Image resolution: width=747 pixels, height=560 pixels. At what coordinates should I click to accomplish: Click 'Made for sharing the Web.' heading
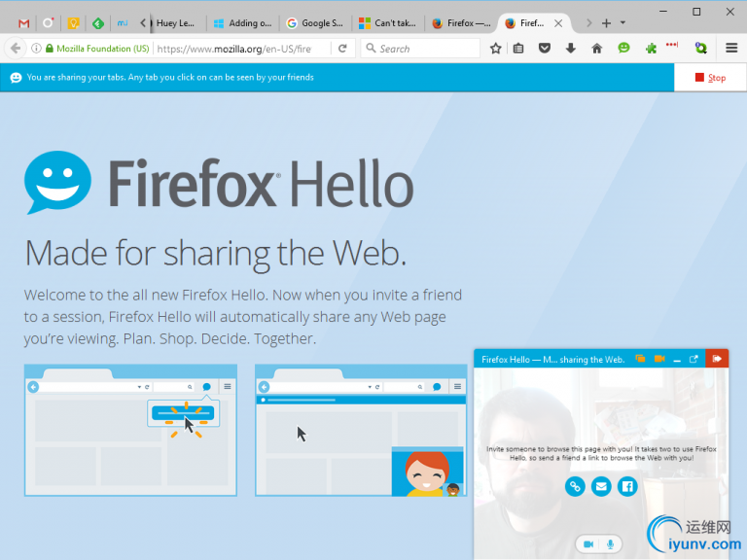click(216, 254)
